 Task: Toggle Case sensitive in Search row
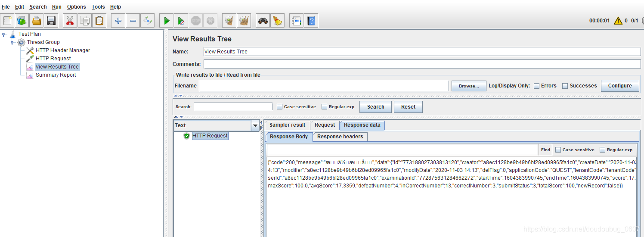(280, 106)
